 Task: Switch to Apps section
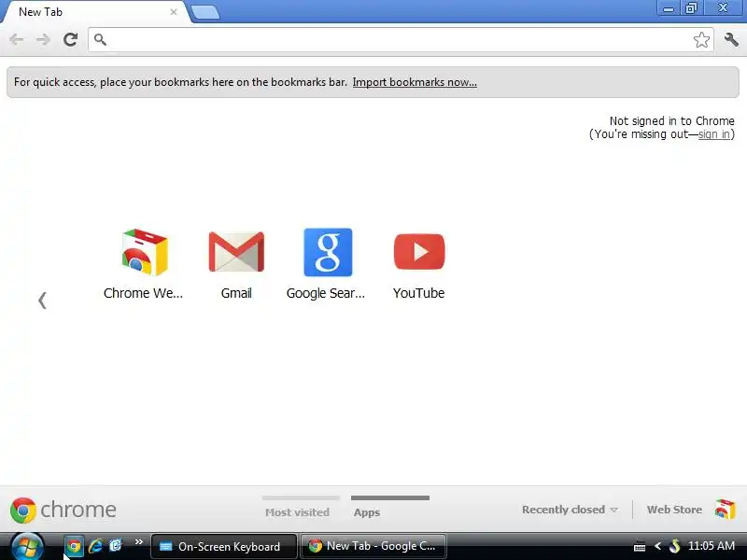point(367,512)
